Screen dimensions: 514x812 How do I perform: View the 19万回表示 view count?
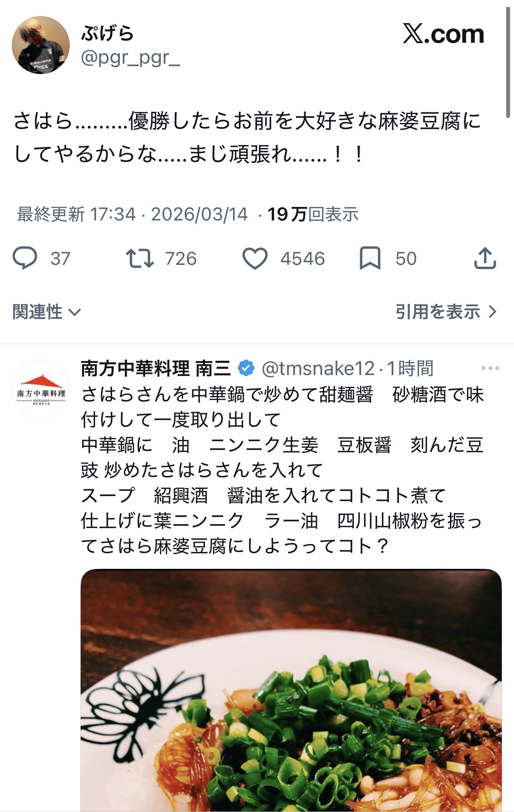313,214
